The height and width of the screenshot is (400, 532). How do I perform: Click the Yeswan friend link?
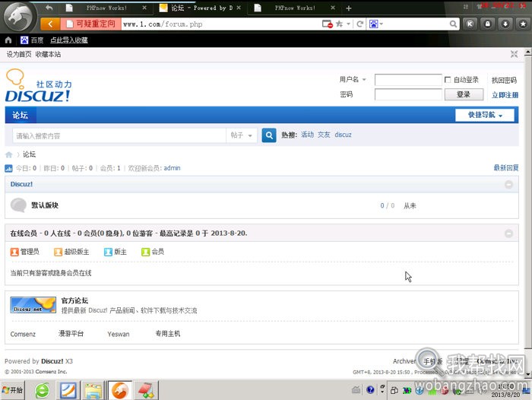[x=119, y=334]
